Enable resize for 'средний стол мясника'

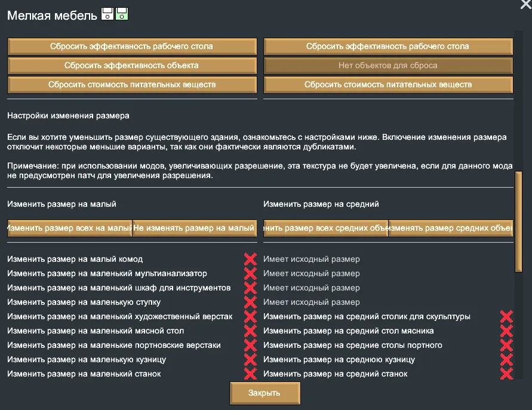click(x=506, y=331)
